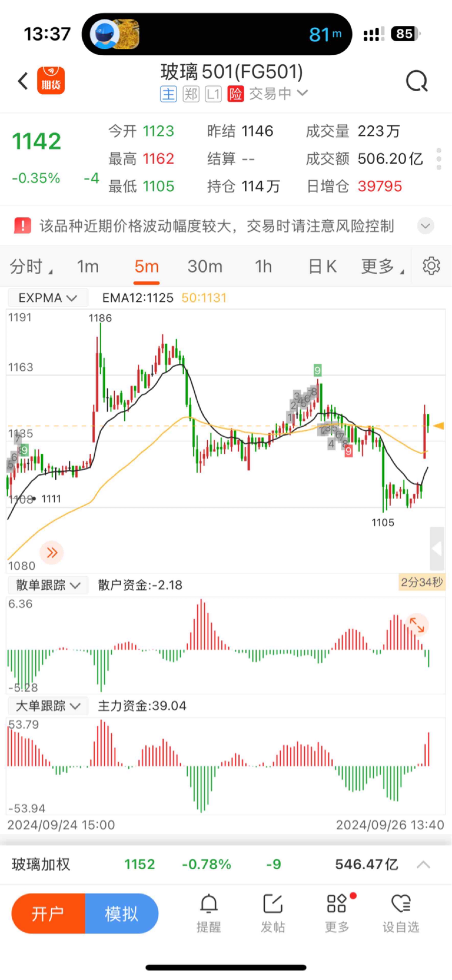Image resolution: width=452 pixels, height=980 pixels.
Task: Tap the back arrow icon
Action: click(x=23, y=81)
